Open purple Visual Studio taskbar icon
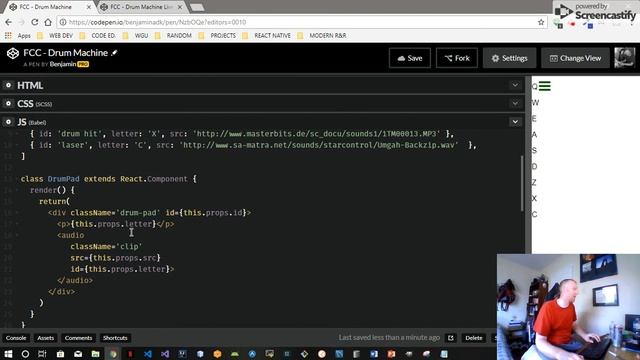This screenshot has width=640, height=360. coord(165,354)
